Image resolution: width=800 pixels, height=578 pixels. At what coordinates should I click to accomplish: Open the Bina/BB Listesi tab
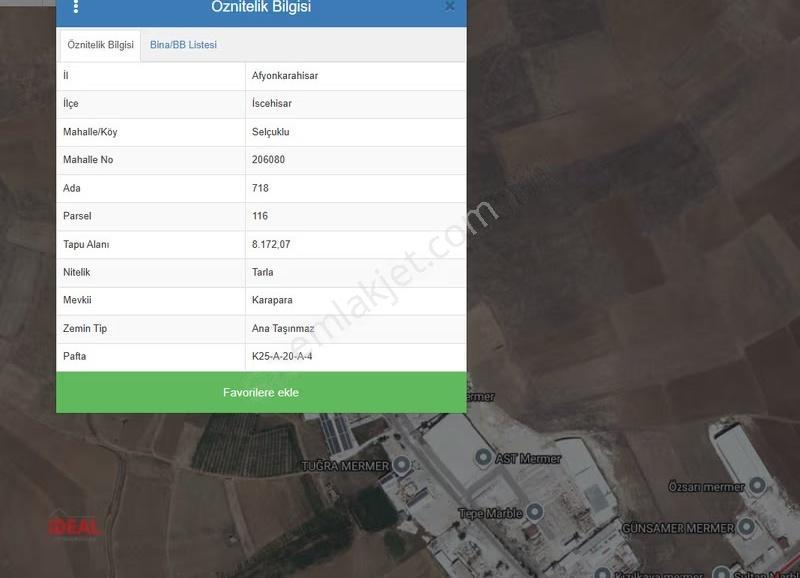tap(183, 45)
